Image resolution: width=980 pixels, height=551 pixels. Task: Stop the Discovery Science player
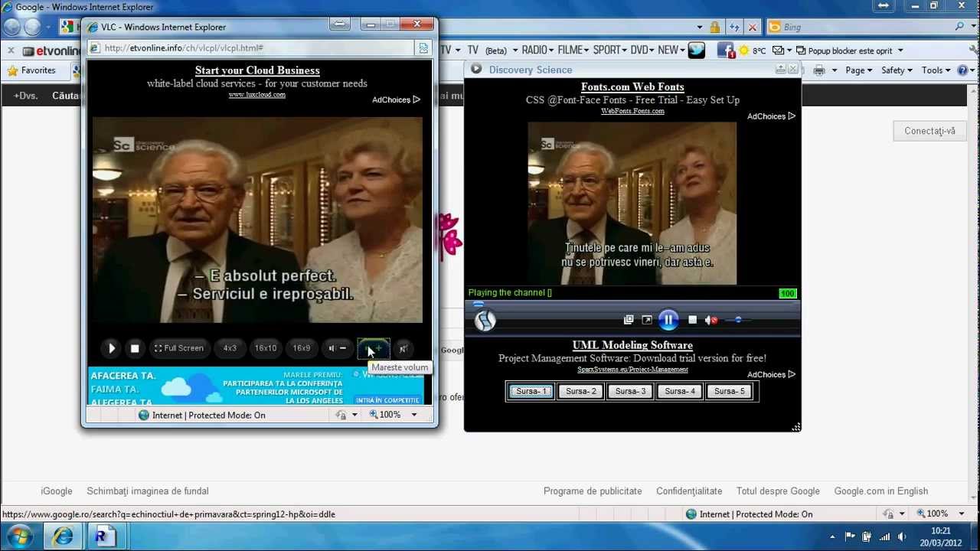click(x=692, y=320)
